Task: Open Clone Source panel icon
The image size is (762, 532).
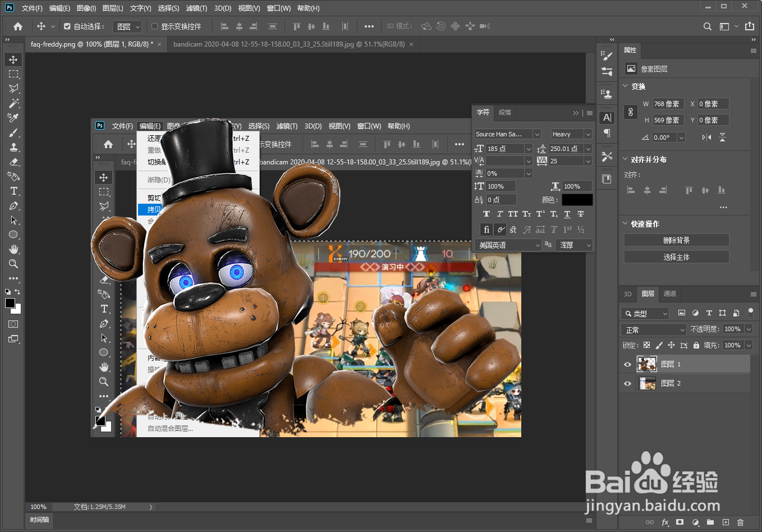Action: click(x=607, y=94)
